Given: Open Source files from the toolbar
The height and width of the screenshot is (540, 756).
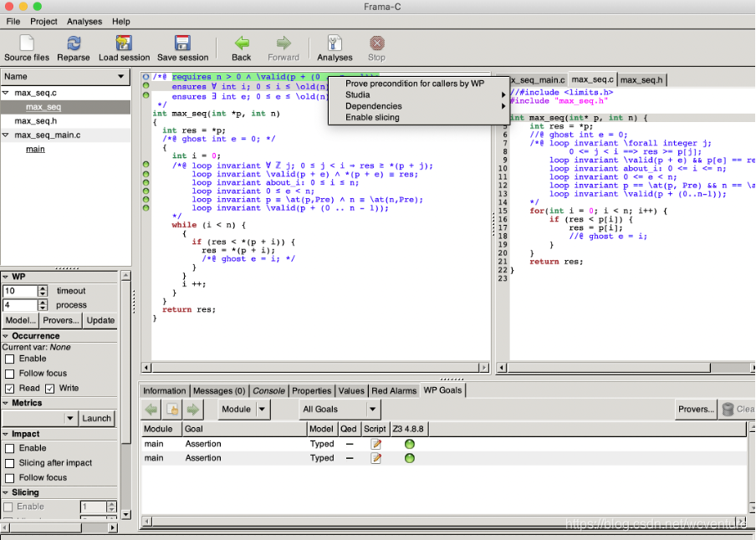Looking at the screenshot, I should pyautogui.click(x=27, y=48).
